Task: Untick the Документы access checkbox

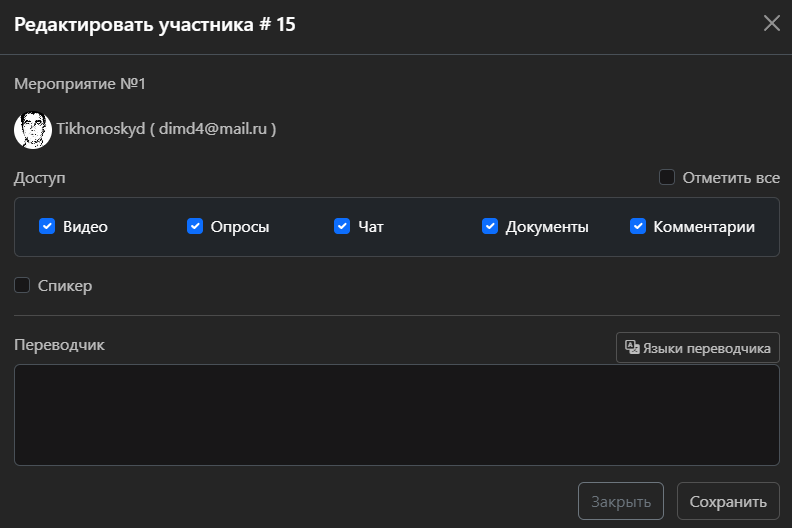Action: pyautogui.click(x=490, y=226)
